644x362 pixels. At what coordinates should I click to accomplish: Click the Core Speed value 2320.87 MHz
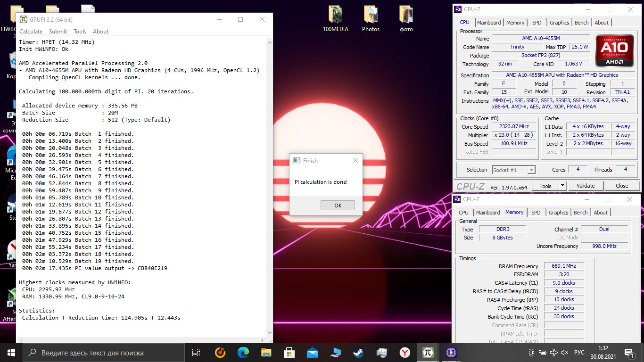(513, 126)
